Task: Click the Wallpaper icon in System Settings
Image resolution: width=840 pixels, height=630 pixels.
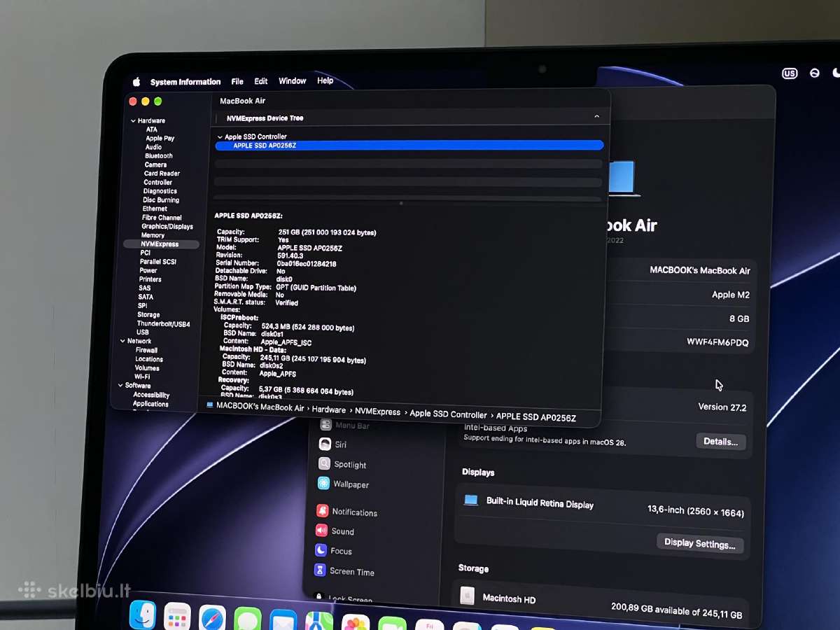Action: click(x=323, y=483)
